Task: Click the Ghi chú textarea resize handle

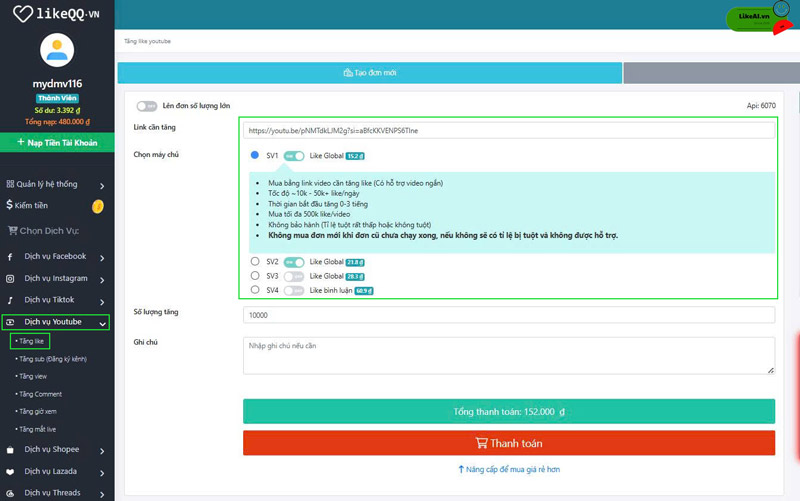Action: coord(770,370)
